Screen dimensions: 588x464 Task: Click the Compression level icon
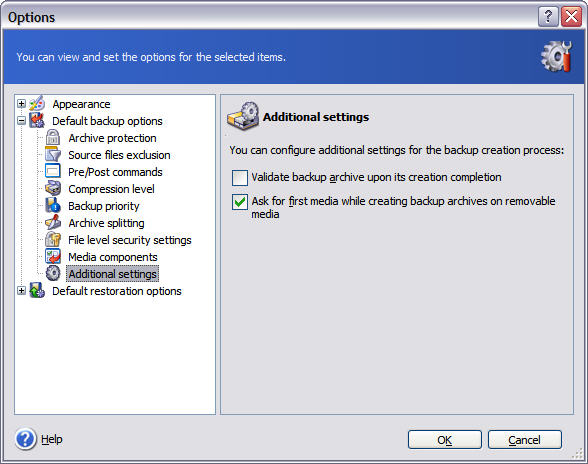click(53, 188)
